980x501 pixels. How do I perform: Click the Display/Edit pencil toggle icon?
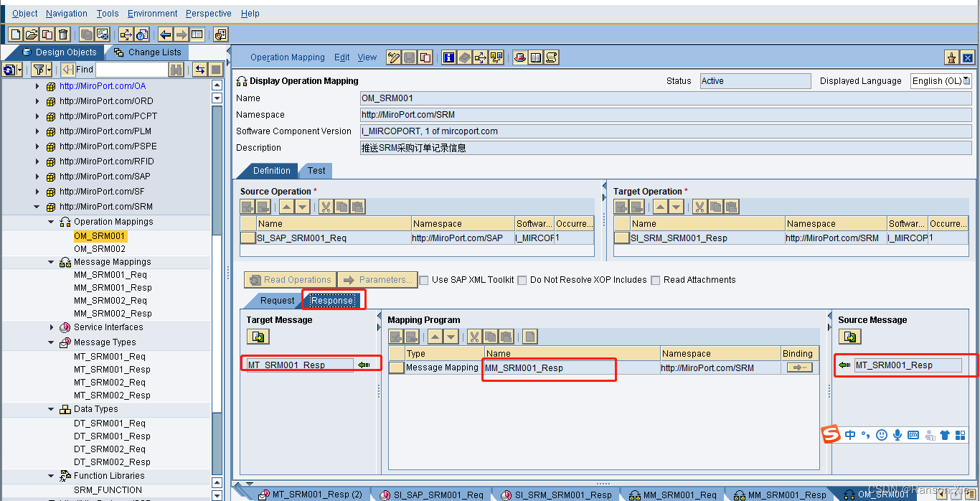tap(392, 57)
